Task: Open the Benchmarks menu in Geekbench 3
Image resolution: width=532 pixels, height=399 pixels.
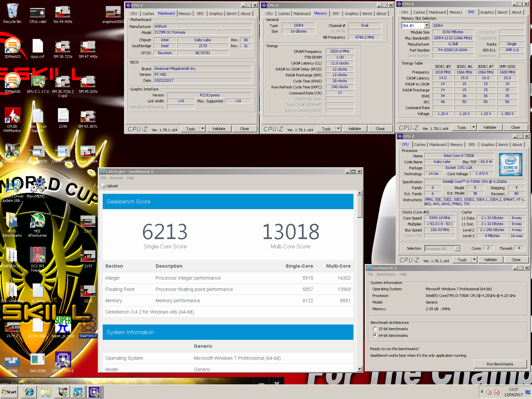Action: (386, 274)
